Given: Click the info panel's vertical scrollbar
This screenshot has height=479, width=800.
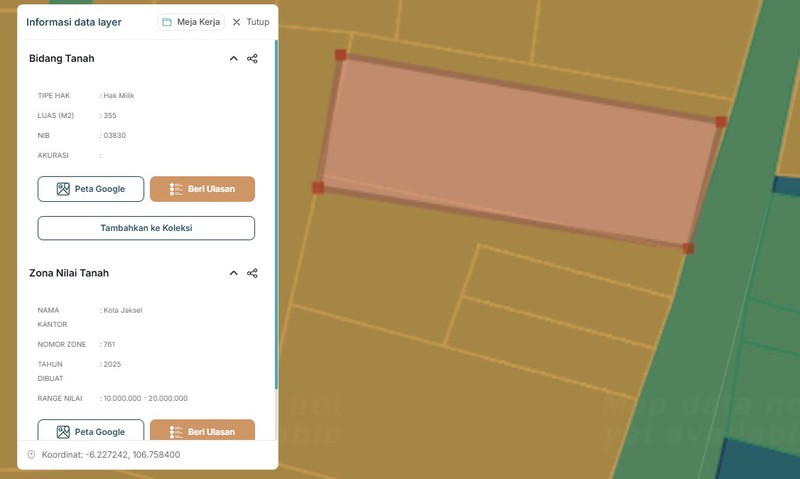Looking at the screenshot, I should [x=276, y=200].
